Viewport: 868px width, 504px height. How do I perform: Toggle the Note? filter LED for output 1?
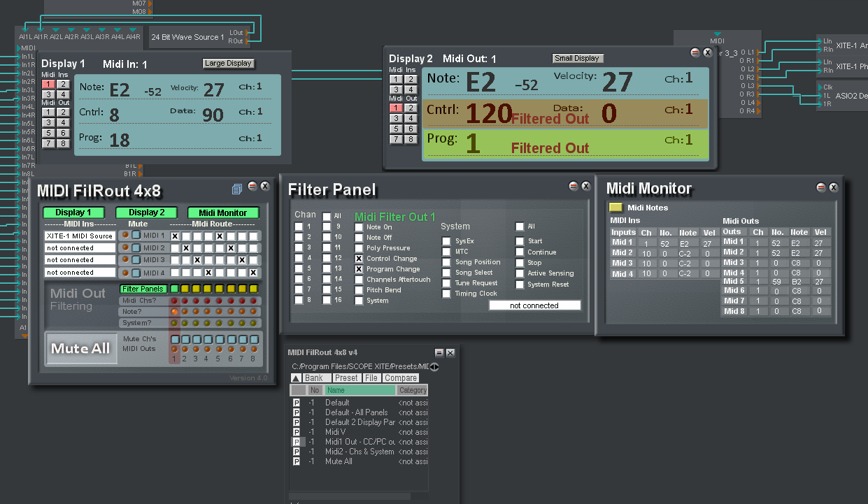[176, 312]
